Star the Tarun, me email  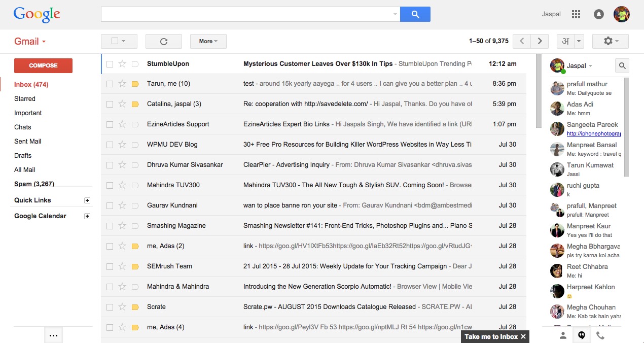tap(122, 84)
